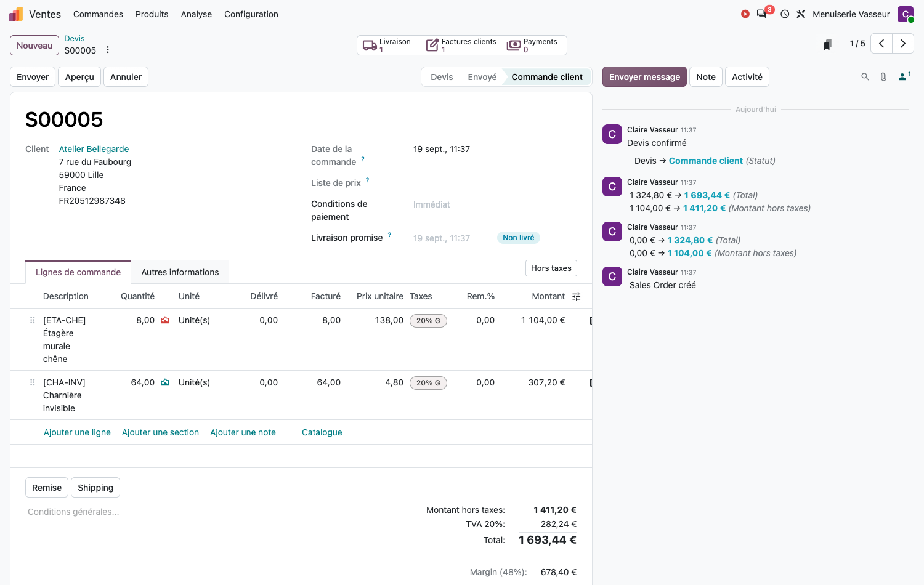Viewport: 924px width, 585px height.
Task: Open the attachments paperclip icon
Action: pos(883,77)
